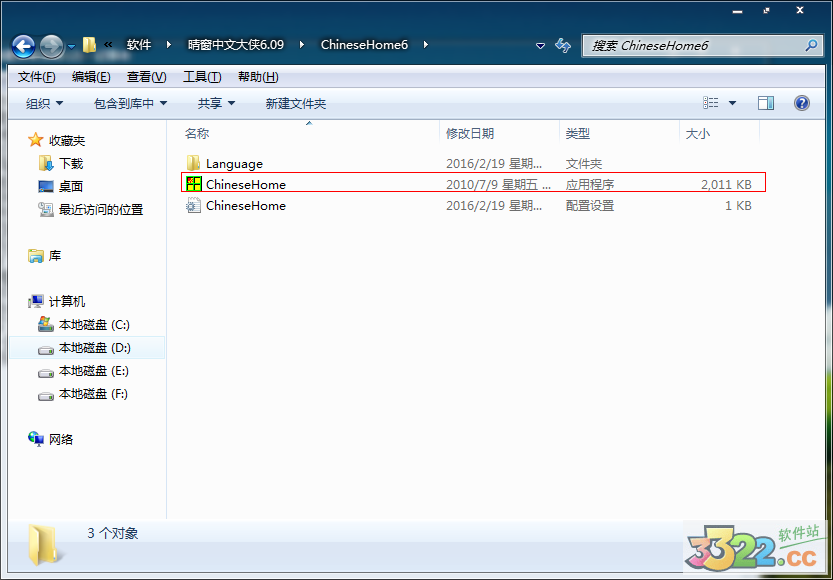Open the view options dropdown arrow
This screenshot has width=833, height=580.
[x=732, y=103]
